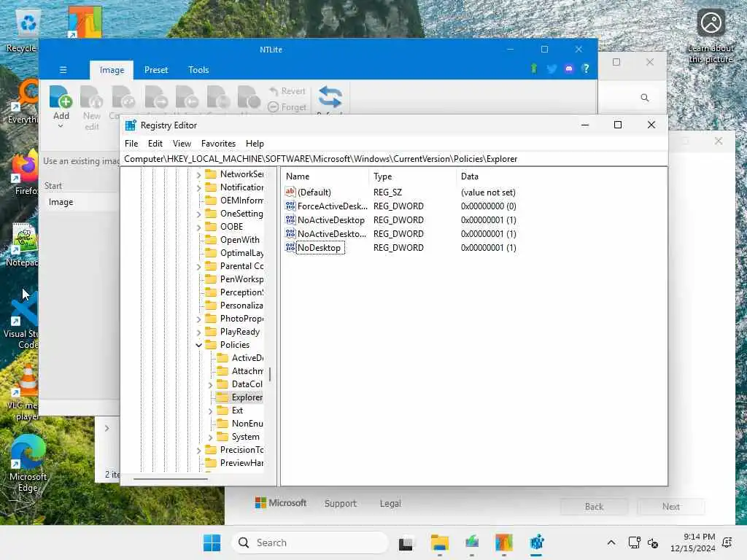The image size is (747, 560).
Task: Open Learn about this picture icon
Action: click(x=711, y=23)
